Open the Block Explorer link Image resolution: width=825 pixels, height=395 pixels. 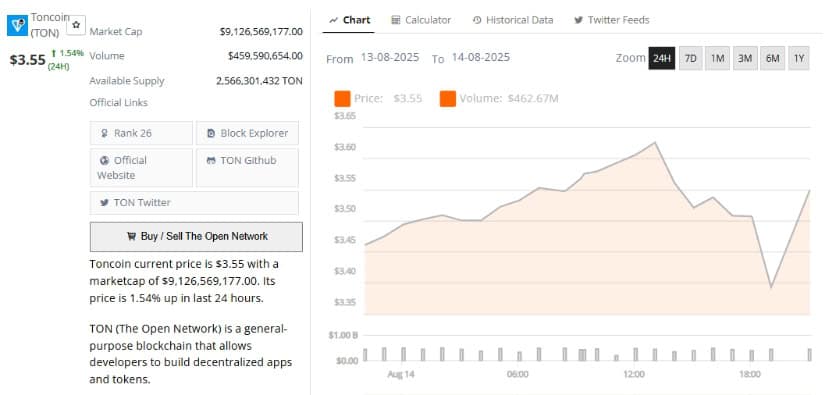coord(247,133)
